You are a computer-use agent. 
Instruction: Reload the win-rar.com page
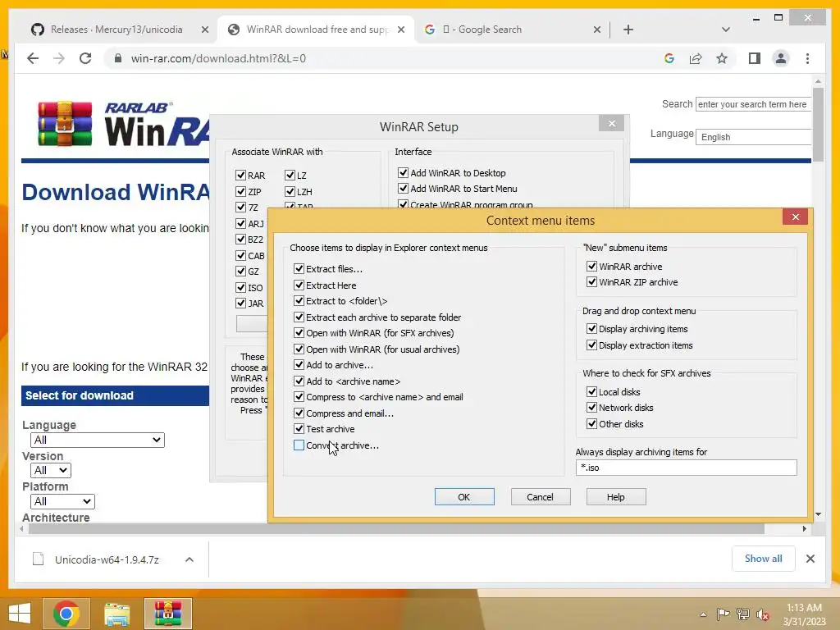(x=85, y=58)
